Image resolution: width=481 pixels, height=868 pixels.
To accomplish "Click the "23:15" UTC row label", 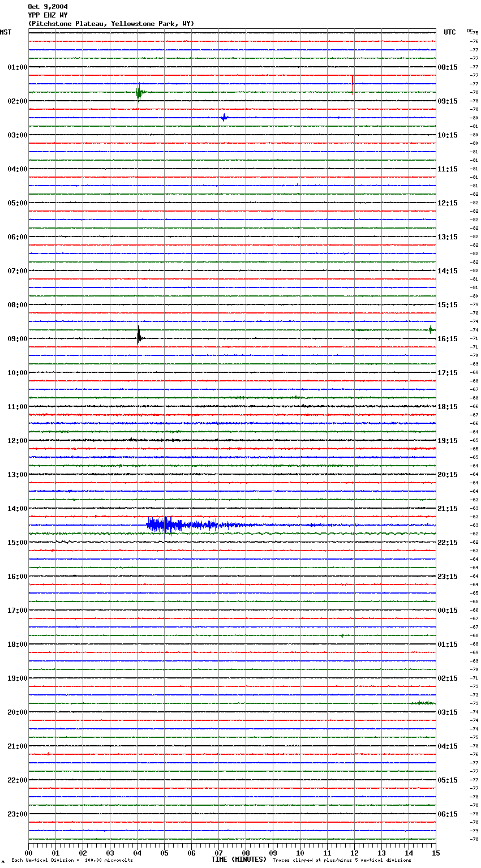I will 448,577.
